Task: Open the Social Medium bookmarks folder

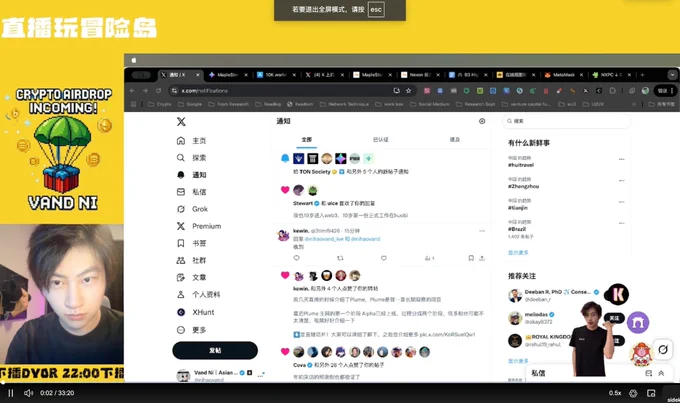Action: point(429,104)
